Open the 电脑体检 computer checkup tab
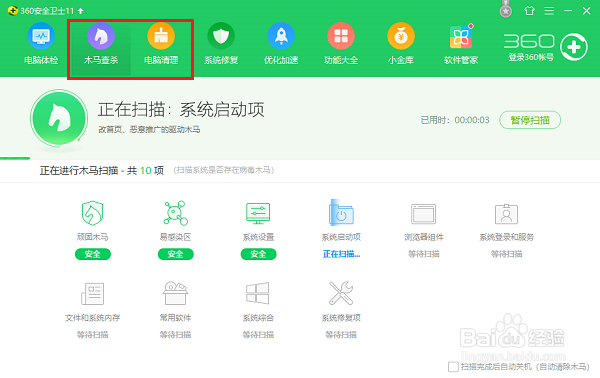 [41, 44]
